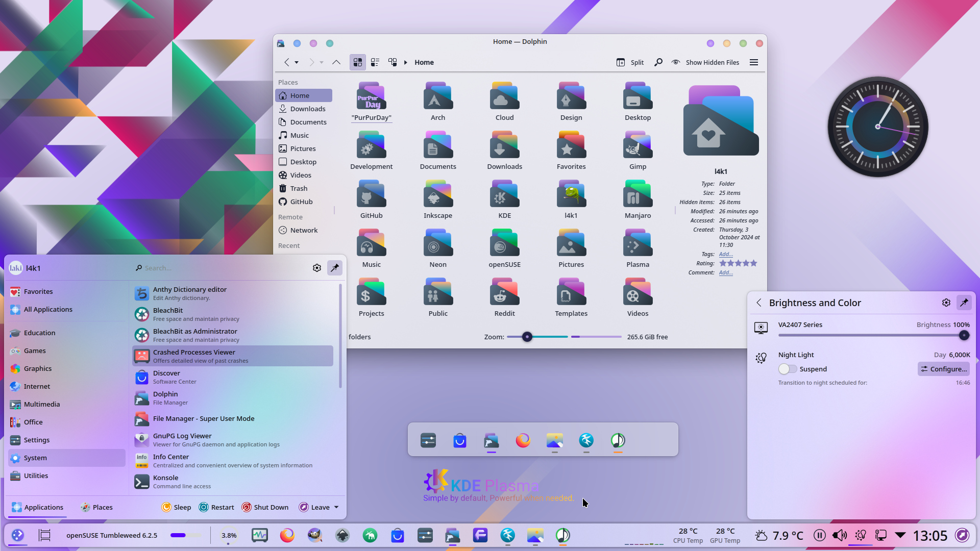
Task: Open the Inkscape folder
Action: 438,200
